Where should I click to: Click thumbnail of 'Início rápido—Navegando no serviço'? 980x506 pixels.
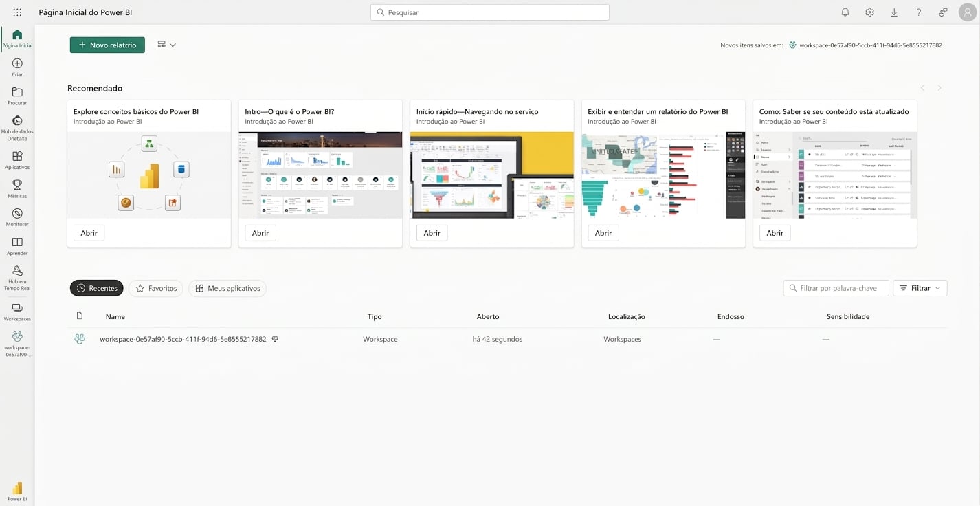coord(492,175)
